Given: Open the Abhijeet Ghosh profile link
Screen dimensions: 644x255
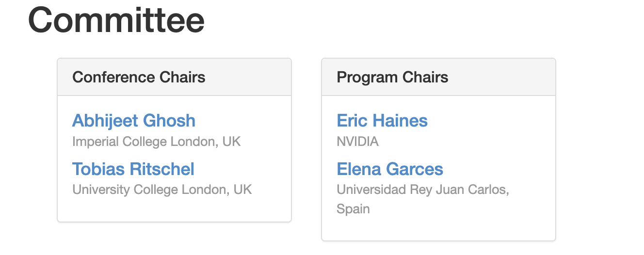Looking at the screenshot, I should point(133,121).
